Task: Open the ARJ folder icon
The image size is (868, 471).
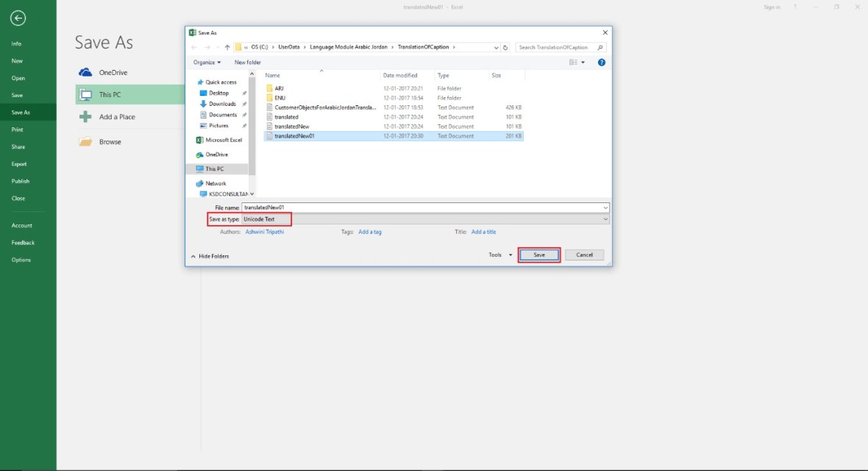Action: (269, 88)
